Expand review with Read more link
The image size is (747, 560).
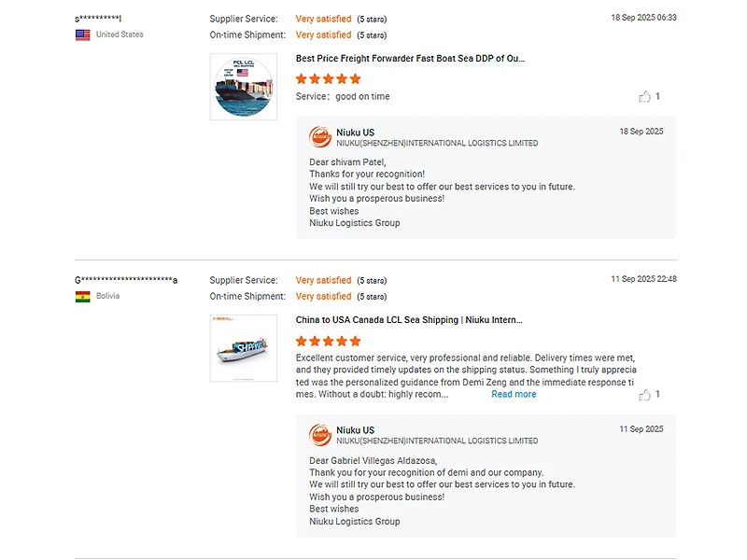coord(514,394)
